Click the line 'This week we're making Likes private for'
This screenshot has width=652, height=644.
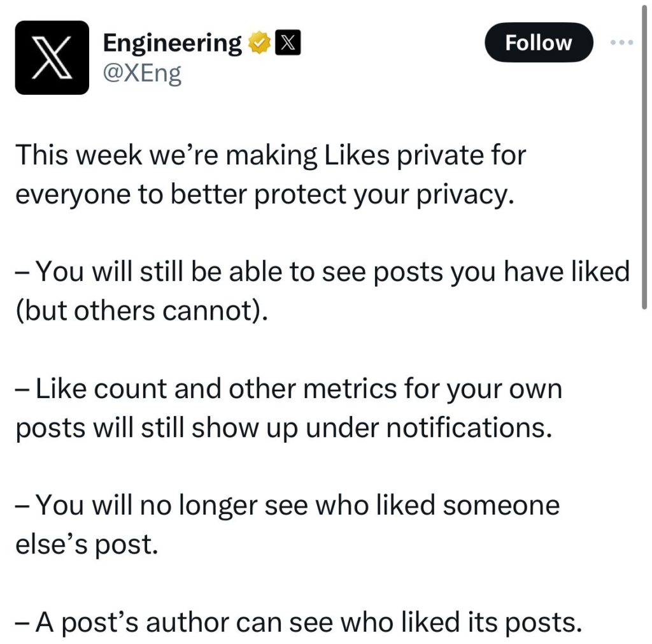pyautogui.click(x=271, y=156)
